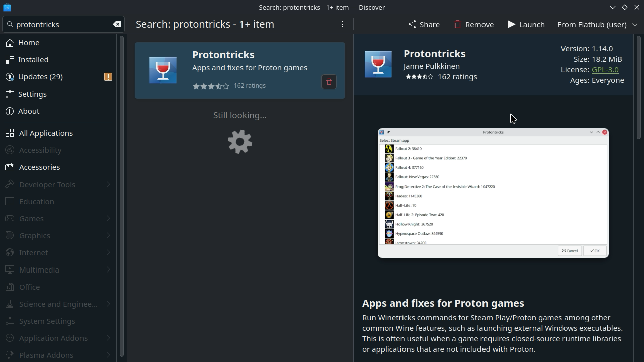Click the Remove button

(473, 24)
